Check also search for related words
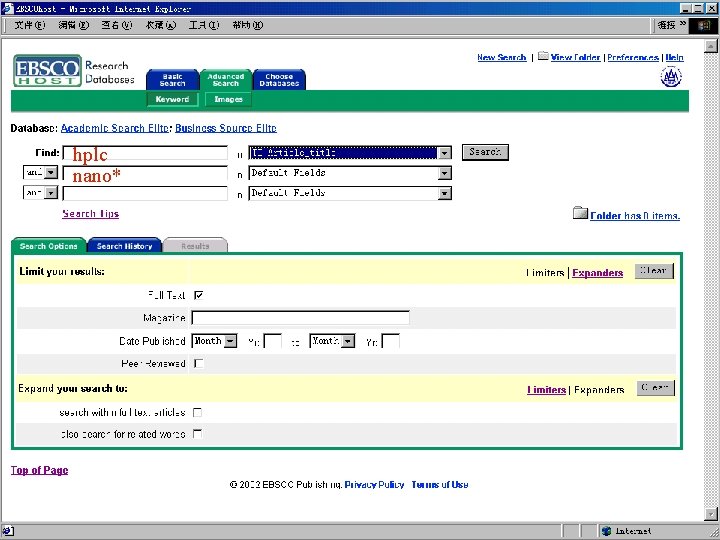 click(197, 434)
